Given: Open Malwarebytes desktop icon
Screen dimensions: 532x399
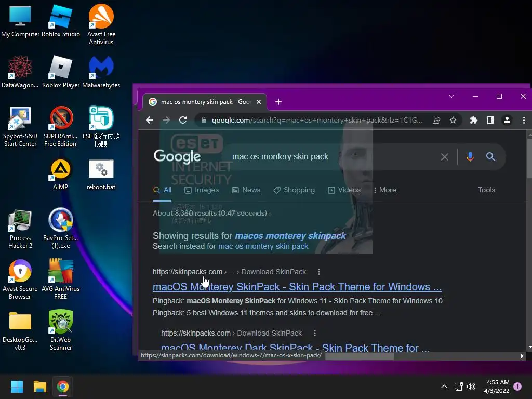Looking at the screenshot, I should tap(101, 72).
